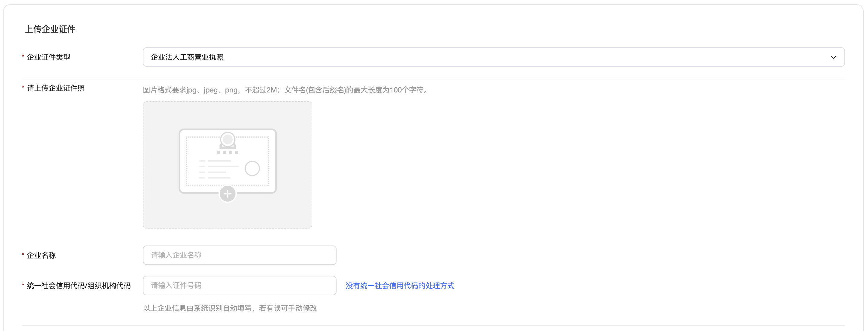The image size is (868, 331).
Task: Select the 企业法人工商营业执照 value text
Action: pos(187,57)
